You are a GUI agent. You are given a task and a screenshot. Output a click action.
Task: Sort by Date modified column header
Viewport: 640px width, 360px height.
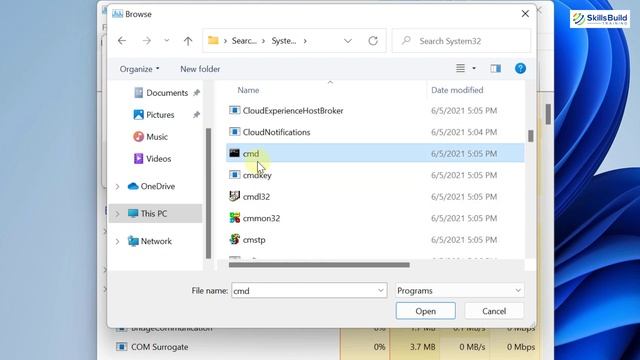pyautogui.click(x=457, y=90)
